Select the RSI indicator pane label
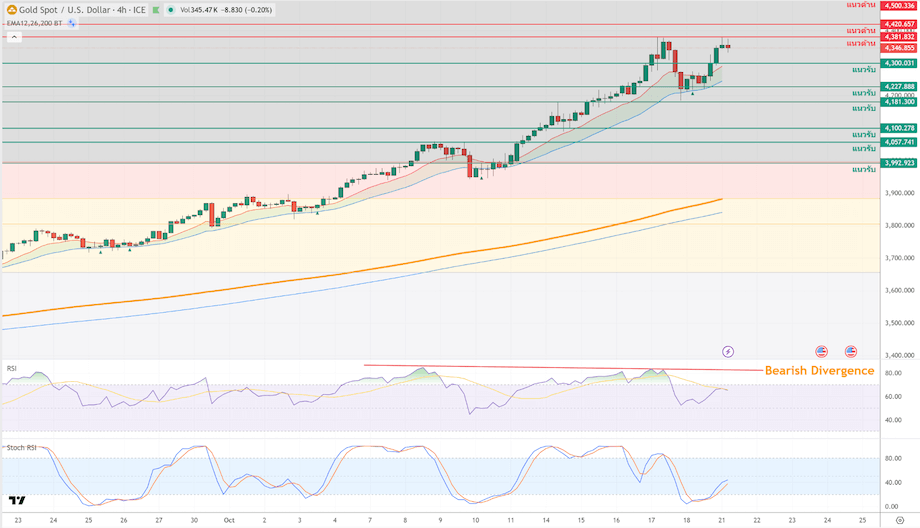This screenshot has width=920, height=528. 12,368
